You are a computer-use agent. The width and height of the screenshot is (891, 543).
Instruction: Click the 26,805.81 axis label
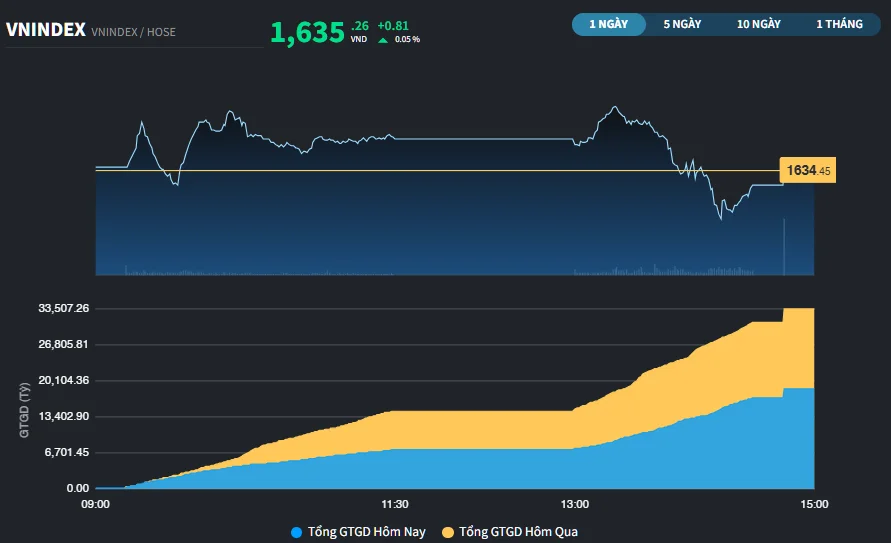tap(64, 344)
